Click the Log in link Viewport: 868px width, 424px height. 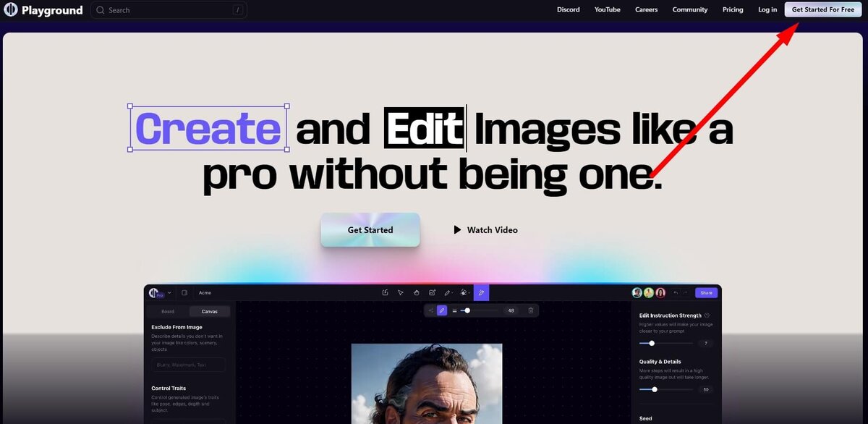(x=767, y=10)
